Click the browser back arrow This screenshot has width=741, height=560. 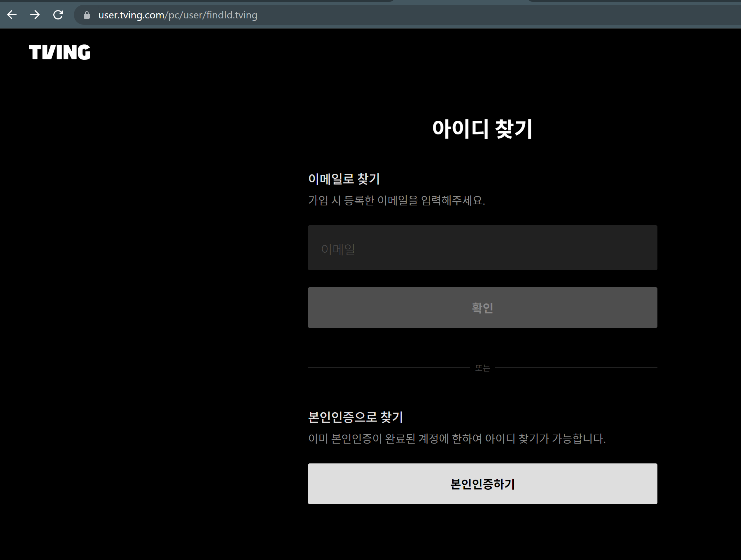click(12, 15)
